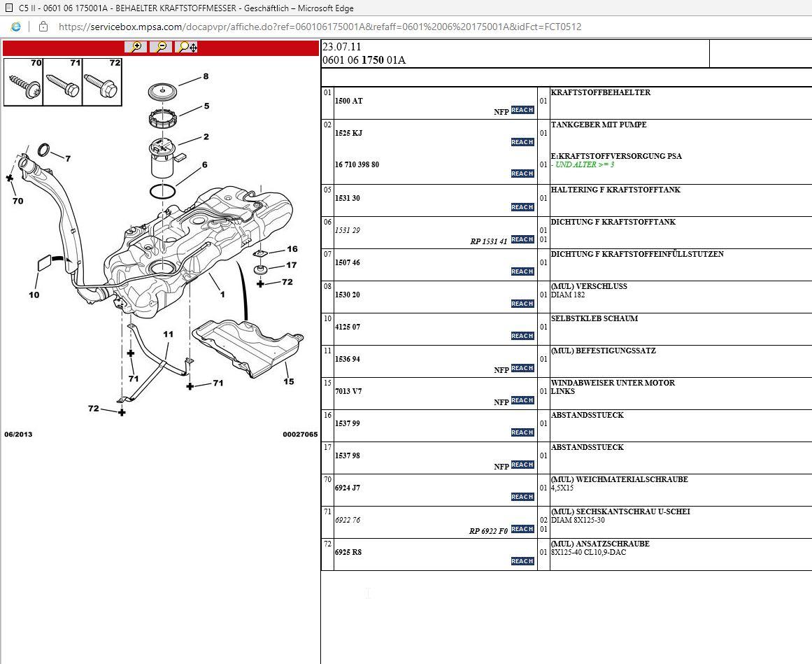Click the padlock site security icon
Viewport: 812px width, 664px height.
[43, 27]
